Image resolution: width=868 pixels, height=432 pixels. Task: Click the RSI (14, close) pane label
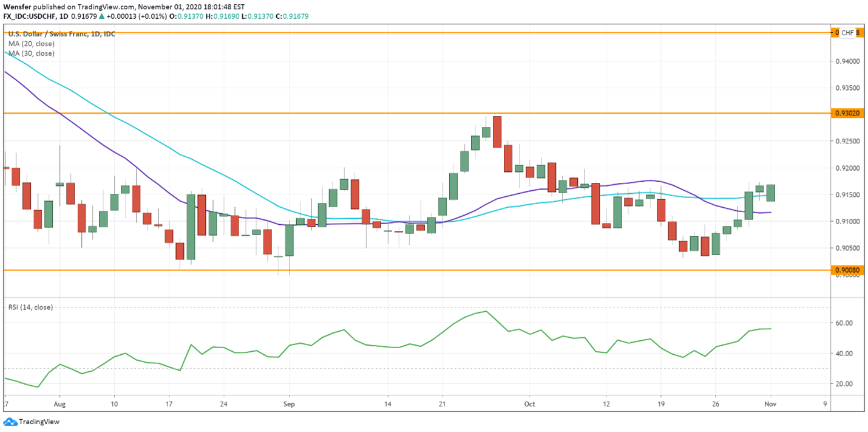pos(30,307)
